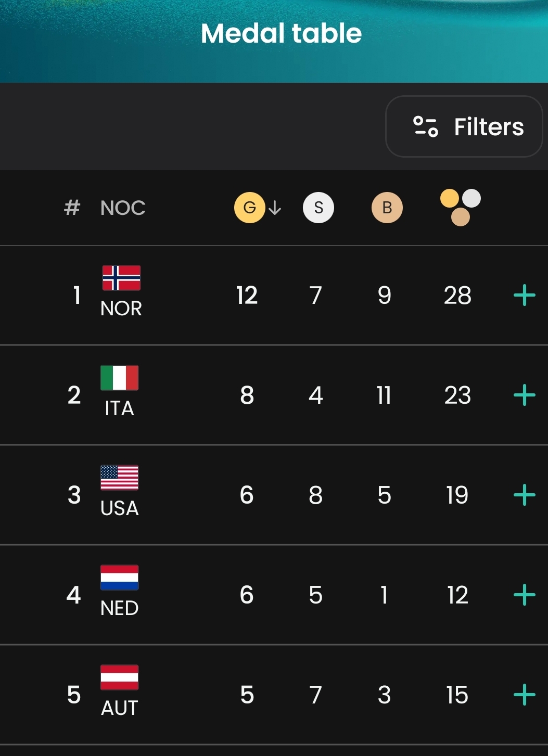Sort table by gold medal icon
The image size is (548, 756).
tap(250, 208)
